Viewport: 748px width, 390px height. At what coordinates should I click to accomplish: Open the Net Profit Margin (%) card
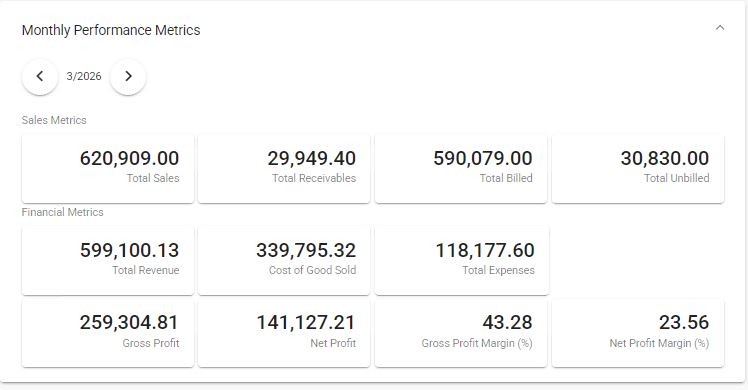click(638, 333)
